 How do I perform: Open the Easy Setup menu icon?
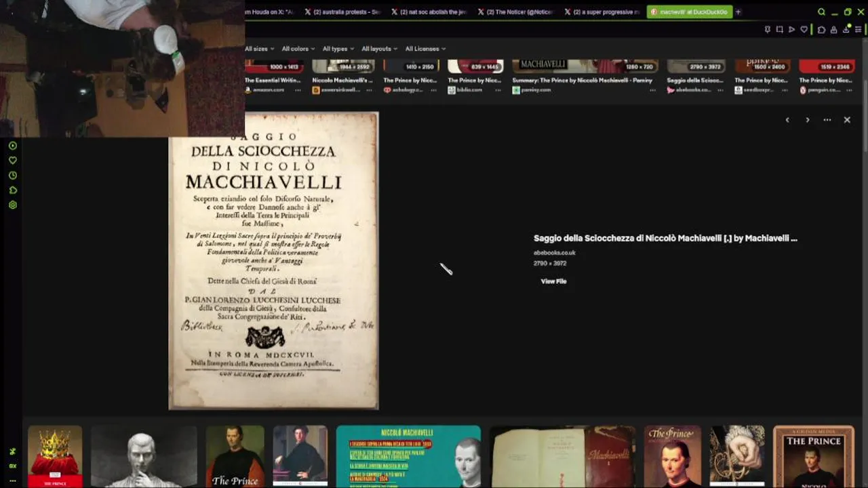[x=859, y=30]
